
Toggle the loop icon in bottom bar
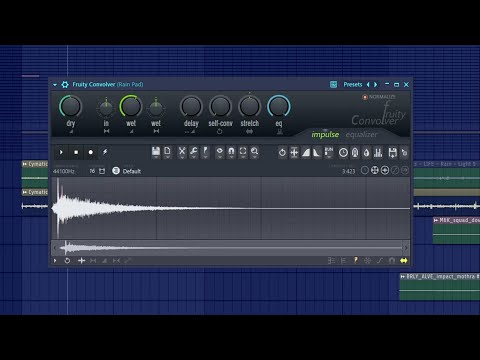(67, 261)
